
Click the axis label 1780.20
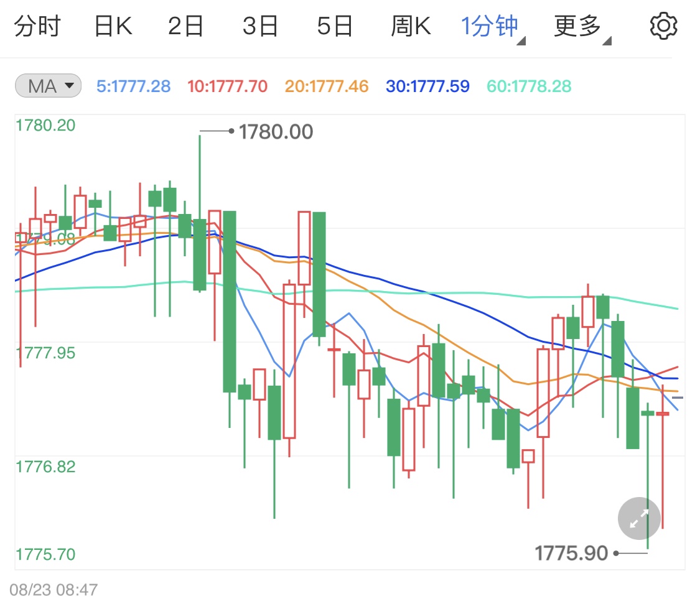point(45,126)
